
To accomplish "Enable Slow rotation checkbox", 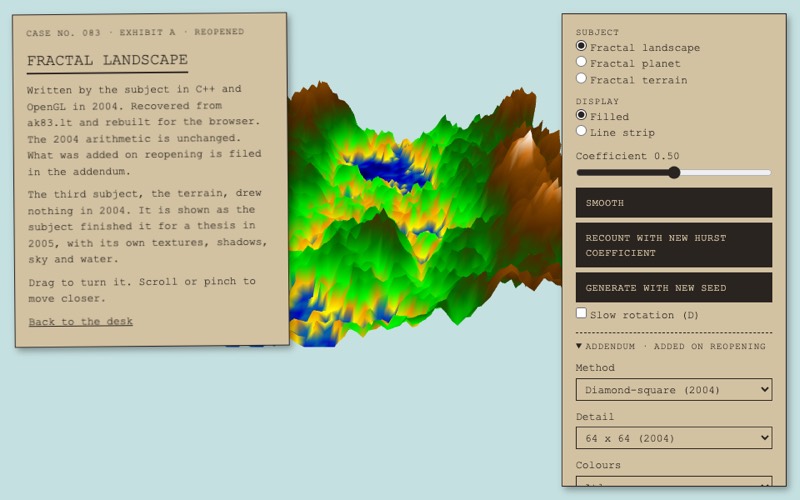I will pos(581,313).
